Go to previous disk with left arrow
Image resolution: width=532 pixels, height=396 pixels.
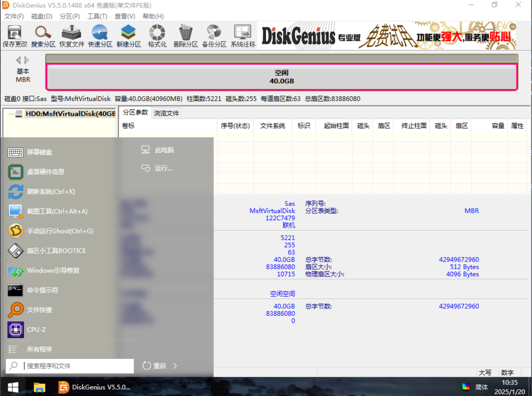[x=19, y=60]
